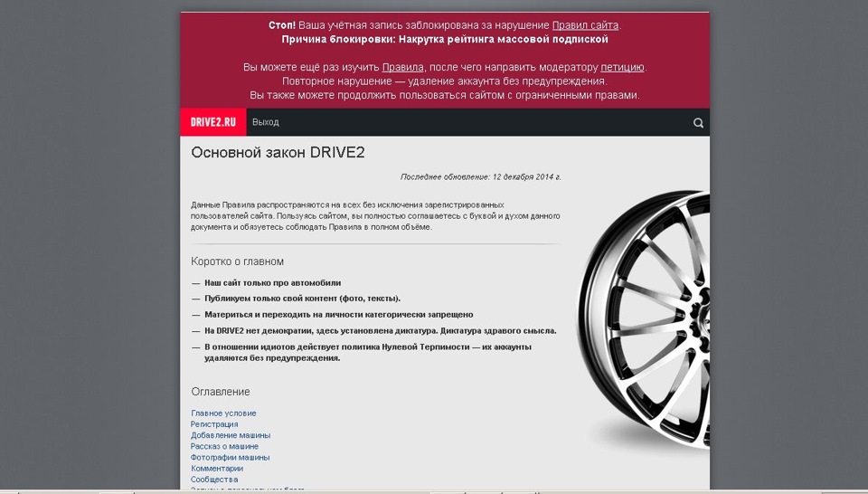
Task: Click the Оглавление heading
Action: point(221,392)
